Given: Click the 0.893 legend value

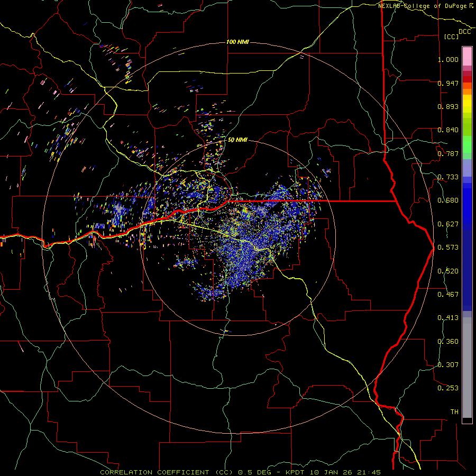Looking at the screenshot, I should coord(448,106).
